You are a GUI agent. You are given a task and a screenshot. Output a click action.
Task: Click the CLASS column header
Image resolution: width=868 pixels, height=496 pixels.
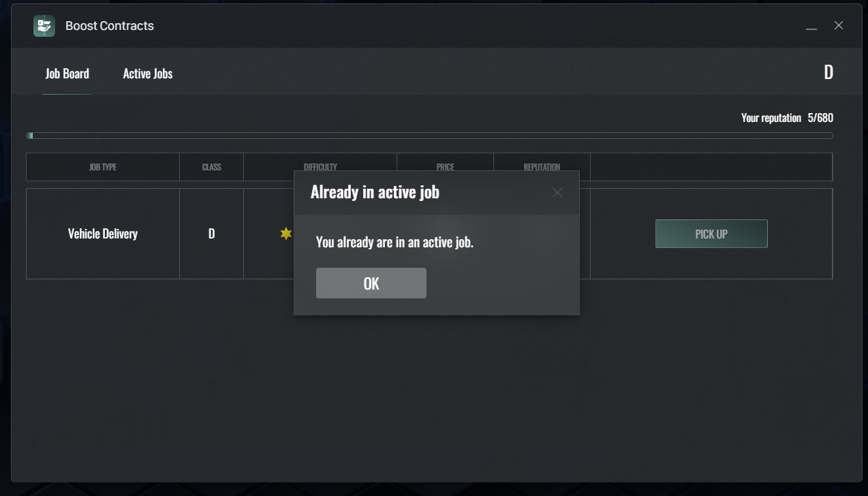(211, 166)
